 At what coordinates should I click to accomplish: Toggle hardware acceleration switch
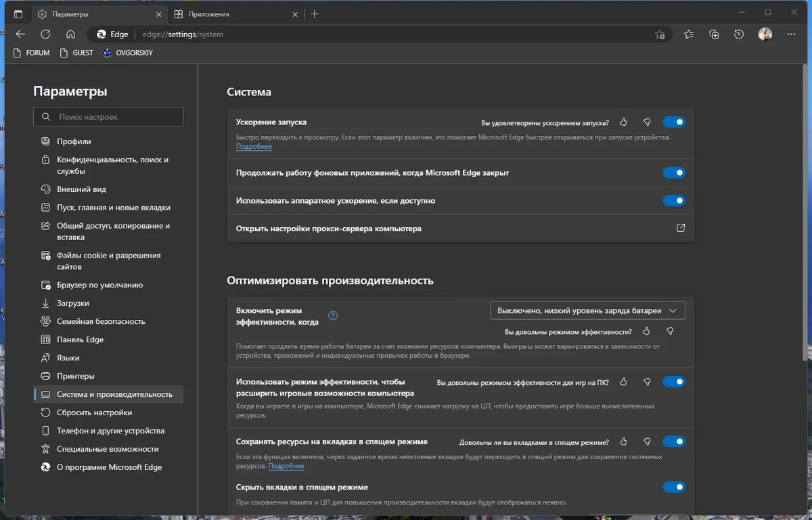[x=673, y=201]
